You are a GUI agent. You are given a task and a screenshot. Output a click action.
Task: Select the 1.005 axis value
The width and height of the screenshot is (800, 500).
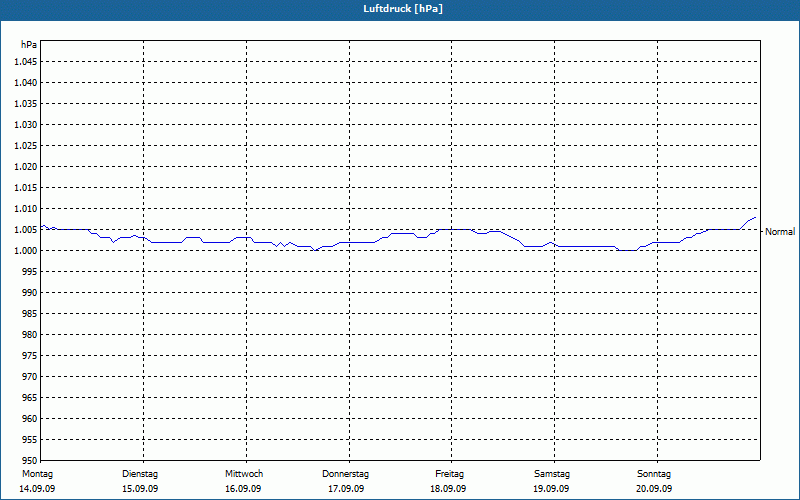[x=26, y=230]
